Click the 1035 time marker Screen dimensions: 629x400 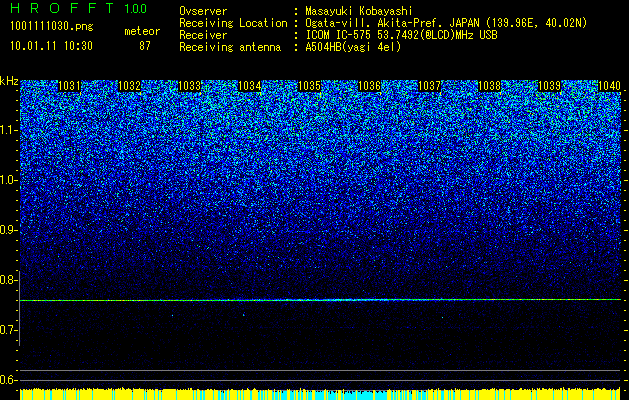coord(309,86)
